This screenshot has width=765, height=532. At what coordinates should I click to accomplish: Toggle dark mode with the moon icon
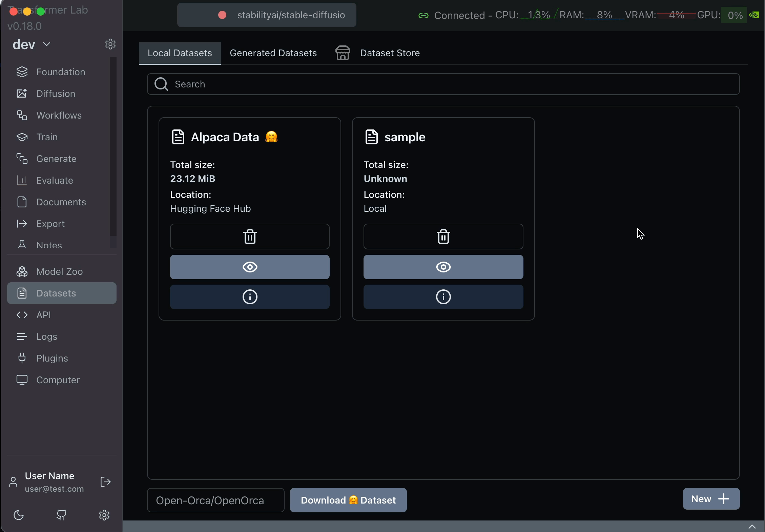click(18, 515)
